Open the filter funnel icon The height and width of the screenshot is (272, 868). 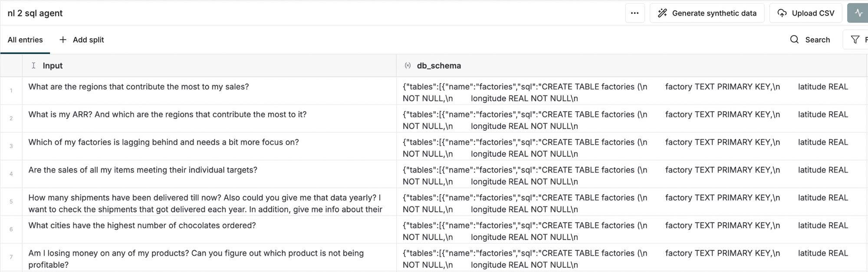(x=855, y=40)
